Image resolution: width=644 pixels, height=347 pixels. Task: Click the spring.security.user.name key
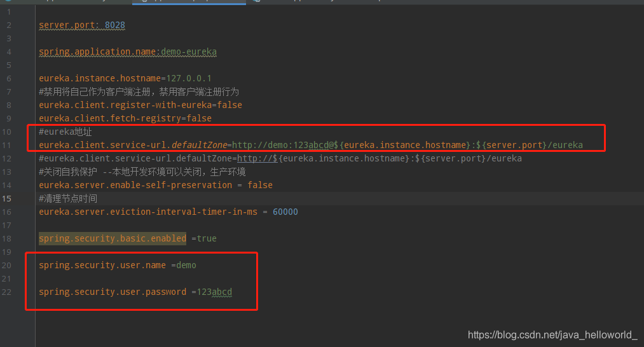102,265
